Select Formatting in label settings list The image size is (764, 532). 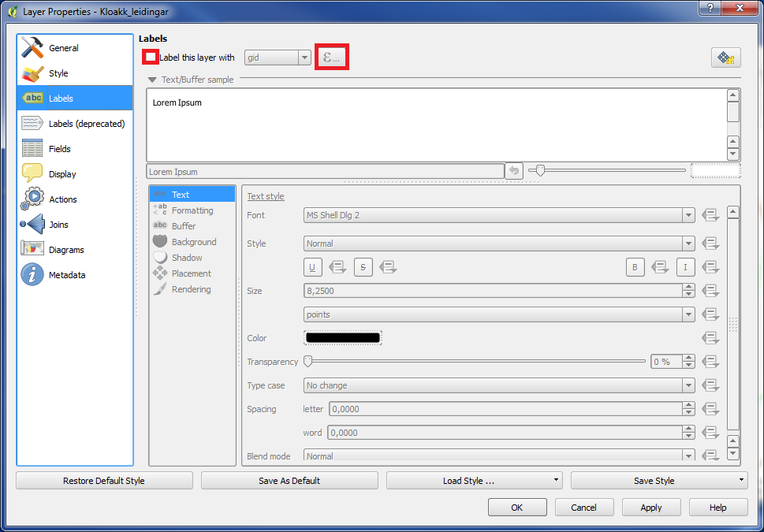(x=192, y=210)
